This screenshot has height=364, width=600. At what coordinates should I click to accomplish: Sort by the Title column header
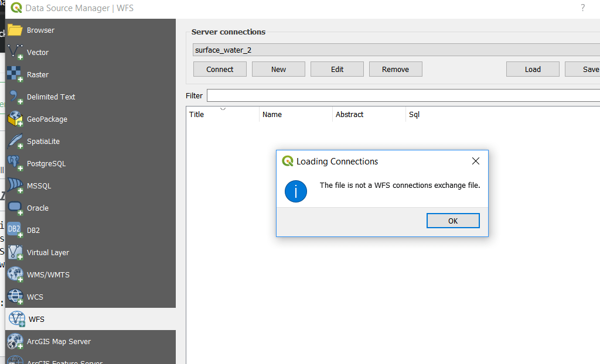[196, 114]
